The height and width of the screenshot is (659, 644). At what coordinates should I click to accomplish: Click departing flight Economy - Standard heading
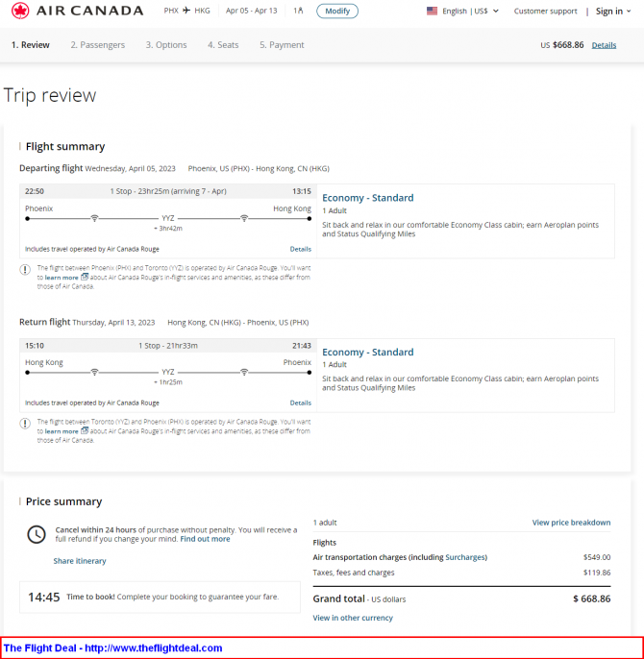pyautogui.click(x=367, y=198)
